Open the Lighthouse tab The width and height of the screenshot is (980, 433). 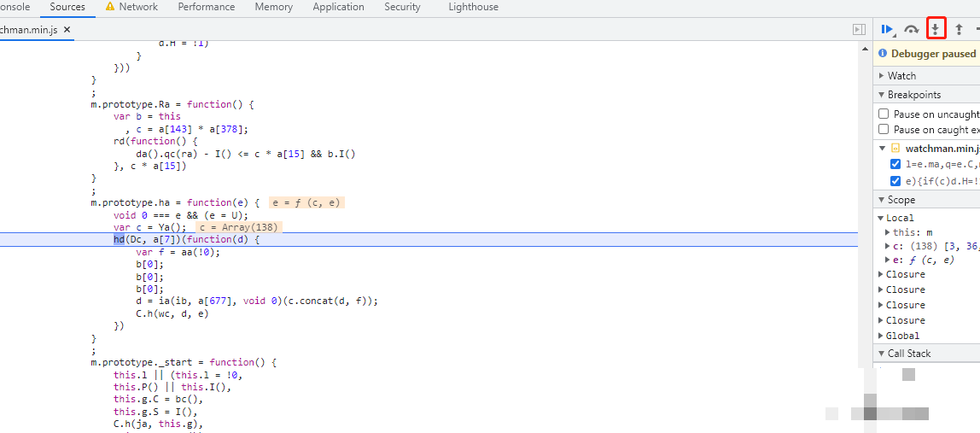[x=472, y=7]
